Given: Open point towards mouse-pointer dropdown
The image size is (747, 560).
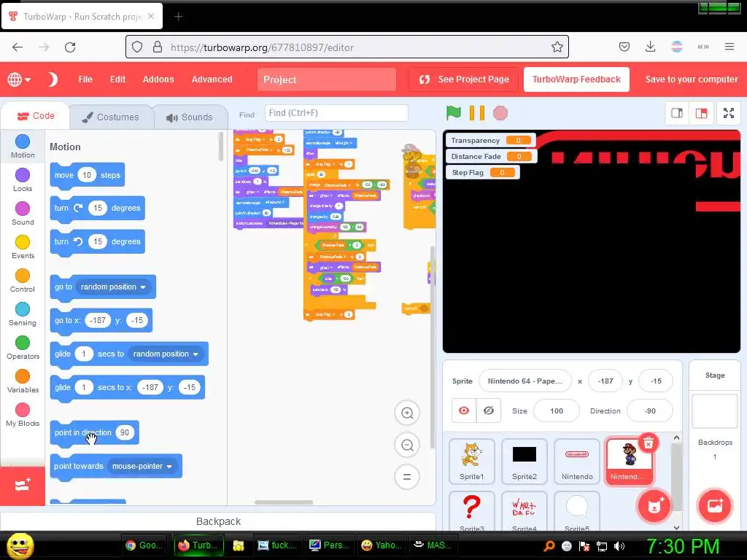Looking at the screenshot, I should 142,466.
